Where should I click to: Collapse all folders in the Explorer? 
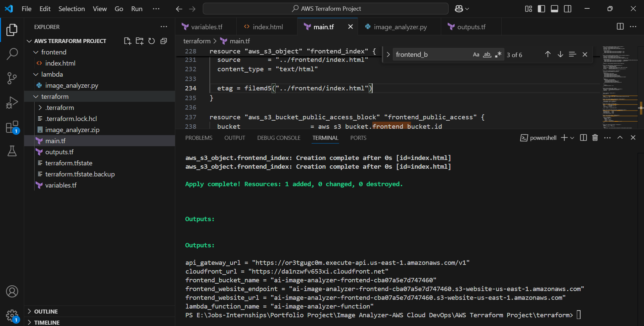click(164, 41)
